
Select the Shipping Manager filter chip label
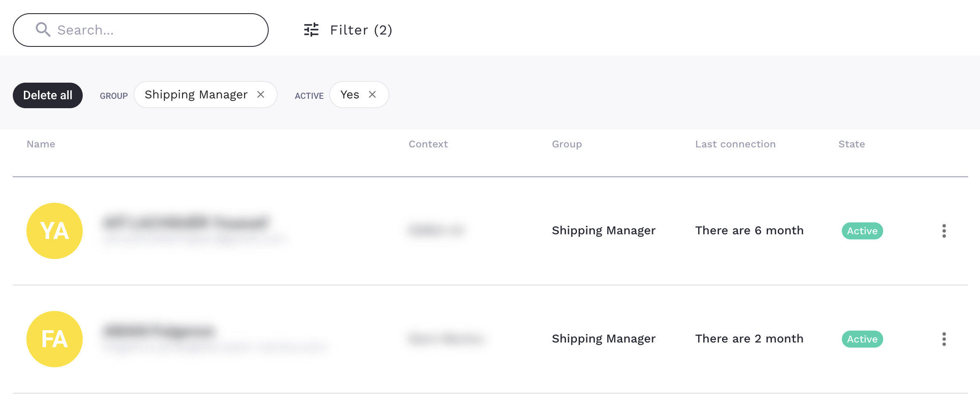[196, 95]
